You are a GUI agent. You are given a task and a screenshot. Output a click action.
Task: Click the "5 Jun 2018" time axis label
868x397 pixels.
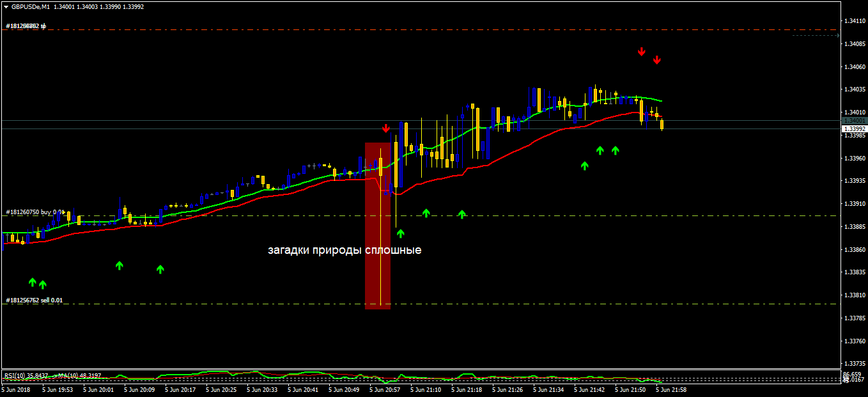pyautogui.click(x=16, y=389)
